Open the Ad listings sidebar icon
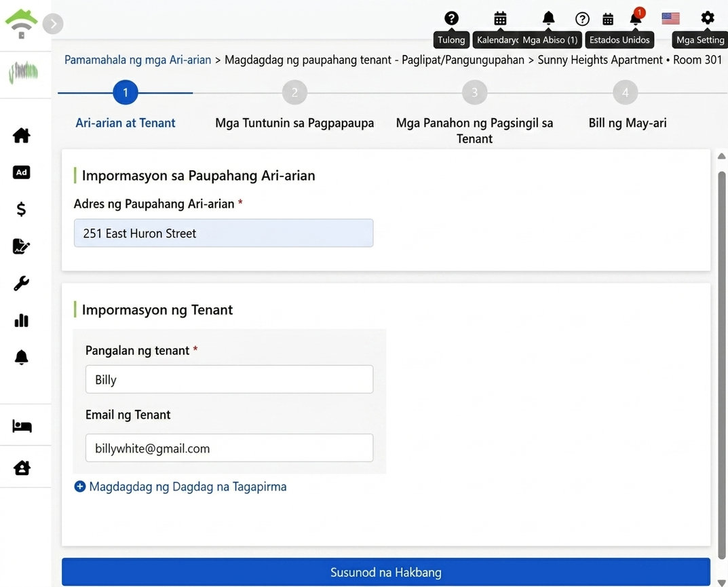The image size is (728, 587). click(x=21, y=172)
